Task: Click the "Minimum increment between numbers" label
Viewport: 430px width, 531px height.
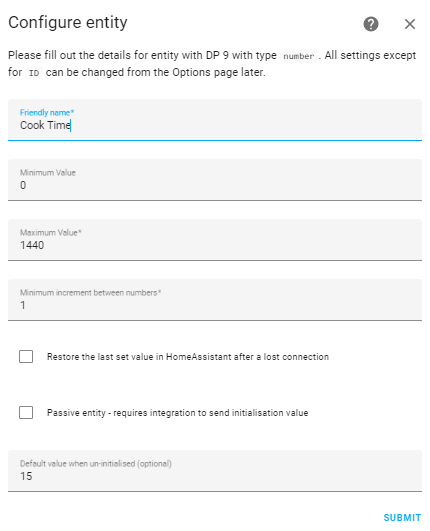Action: 90,293
